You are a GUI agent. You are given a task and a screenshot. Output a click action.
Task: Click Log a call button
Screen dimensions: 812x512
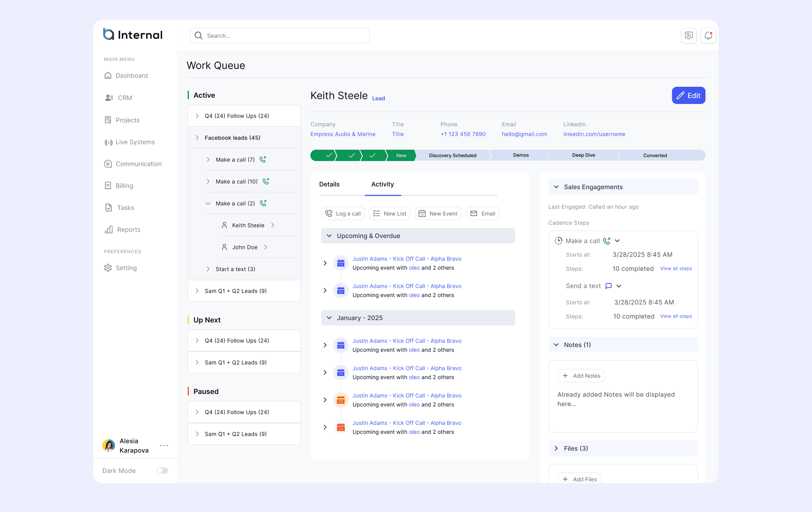pyautogui.click(x=343, y=213)
